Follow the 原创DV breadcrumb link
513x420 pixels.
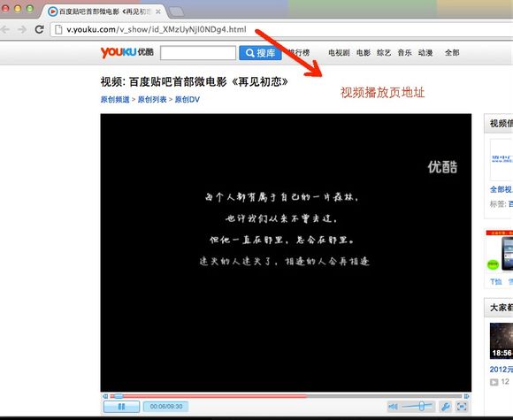[188, 99]
